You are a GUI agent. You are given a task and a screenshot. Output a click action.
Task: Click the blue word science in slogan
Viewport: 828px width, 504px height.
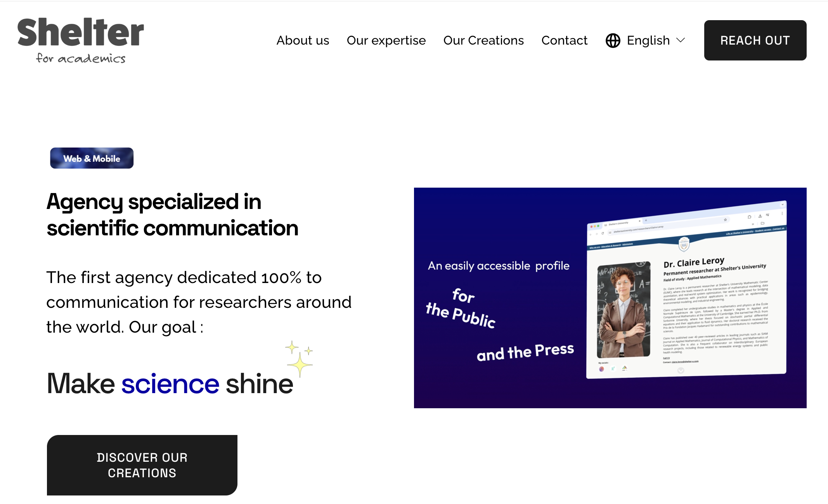(x=170, y=384)
